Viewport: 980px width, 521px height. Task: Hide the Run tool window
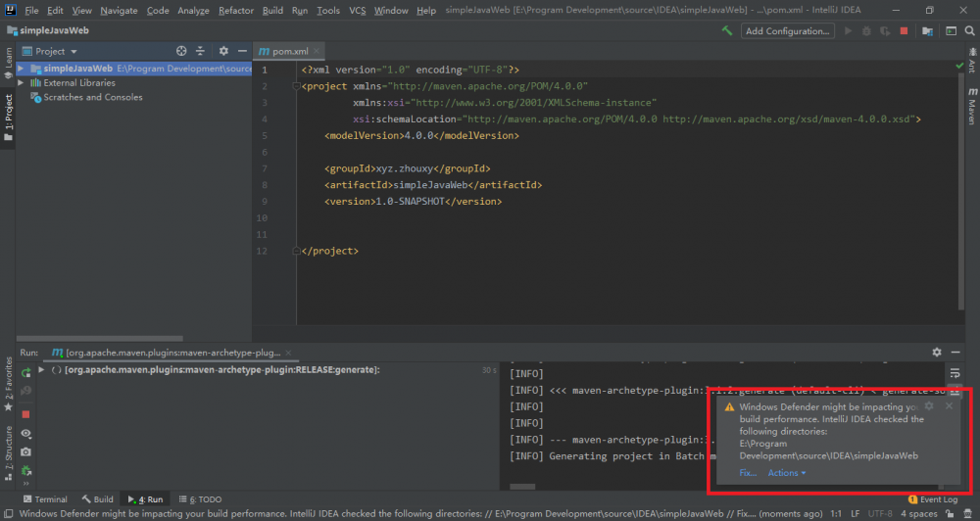click(x=955, y=353)
